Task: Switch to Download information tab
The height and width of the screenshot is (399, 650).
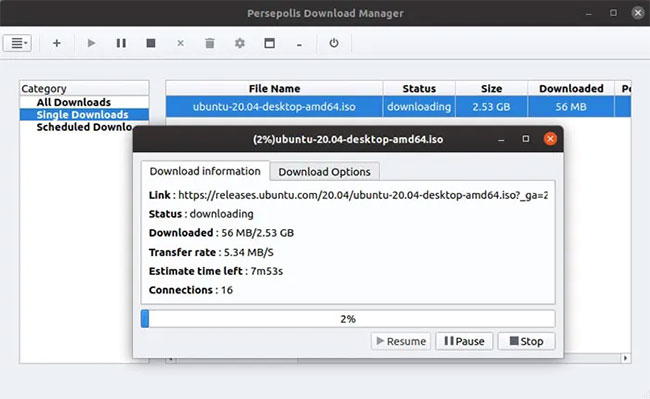Action: (x=205, y=171)
